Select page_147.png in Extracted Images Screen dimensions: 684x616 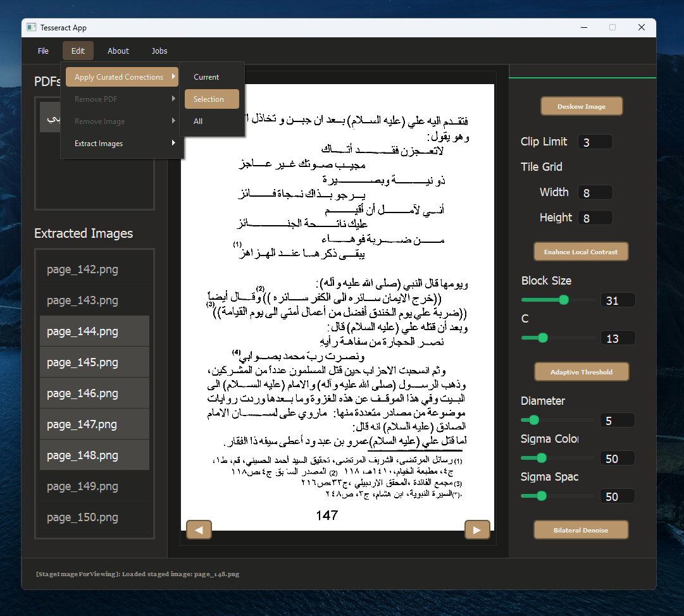[x=94, y=424]
